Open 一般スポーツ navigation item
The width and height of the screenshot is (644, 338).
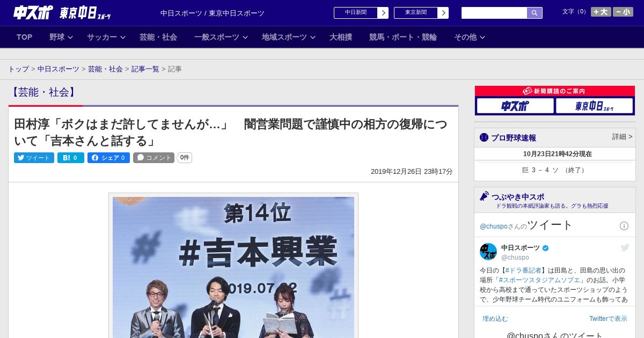point(217,37)
